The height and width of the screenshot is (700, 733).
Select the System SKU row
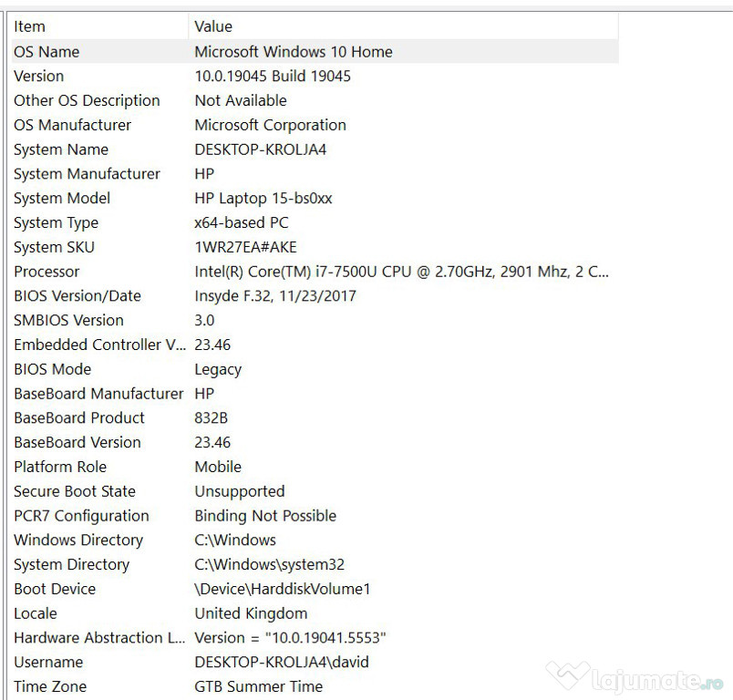[315, 247]
